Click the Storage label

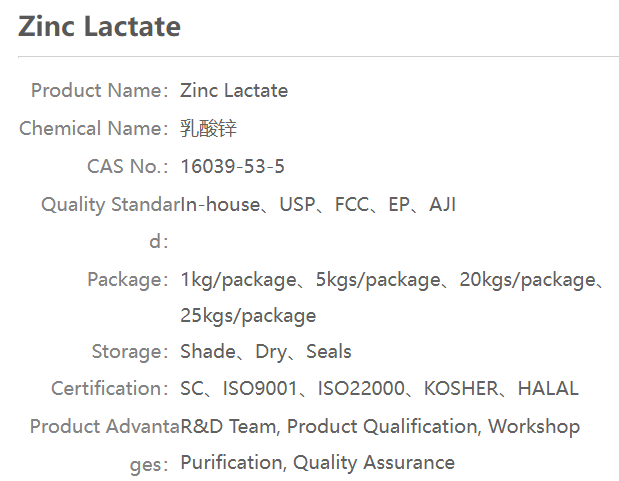click(x=128, y=352)
